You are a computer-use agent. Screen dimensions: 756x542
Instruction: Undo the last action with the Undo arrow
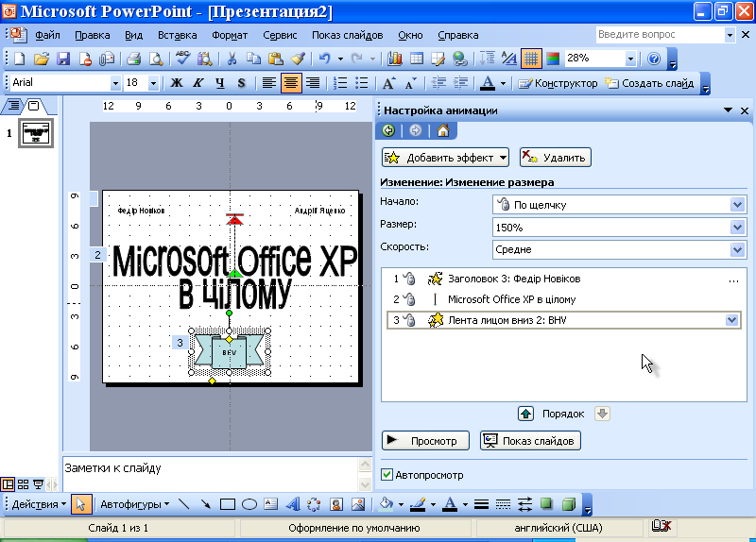pyautogui.click(x=324, y=59)
